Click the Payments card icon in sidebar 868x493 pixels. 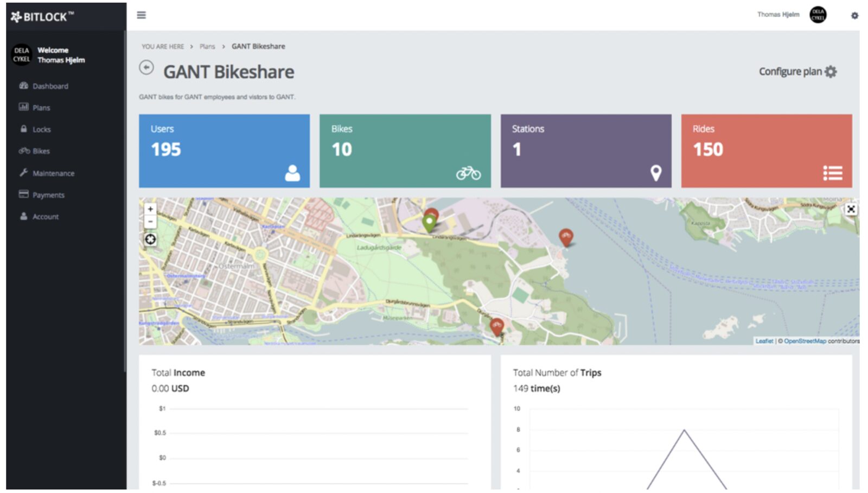(23, 194)
